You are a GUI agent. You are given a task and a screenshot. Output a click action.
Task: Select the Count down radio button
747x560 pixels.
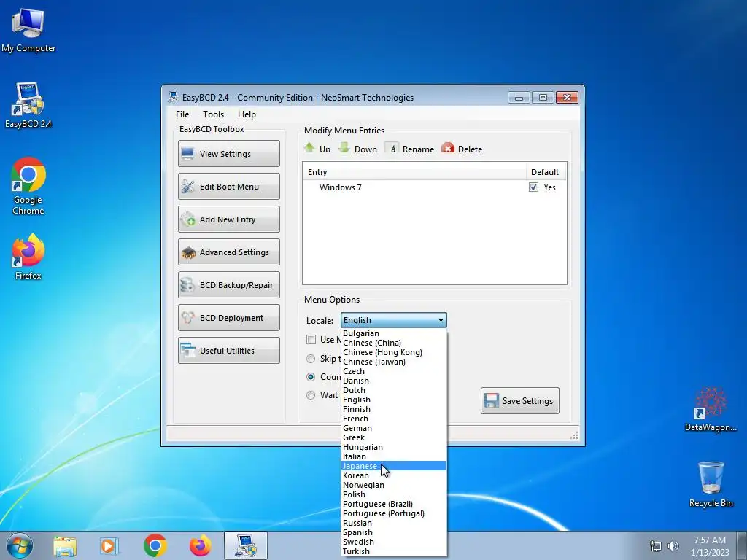pyautogui.click(x=311, y=377)
